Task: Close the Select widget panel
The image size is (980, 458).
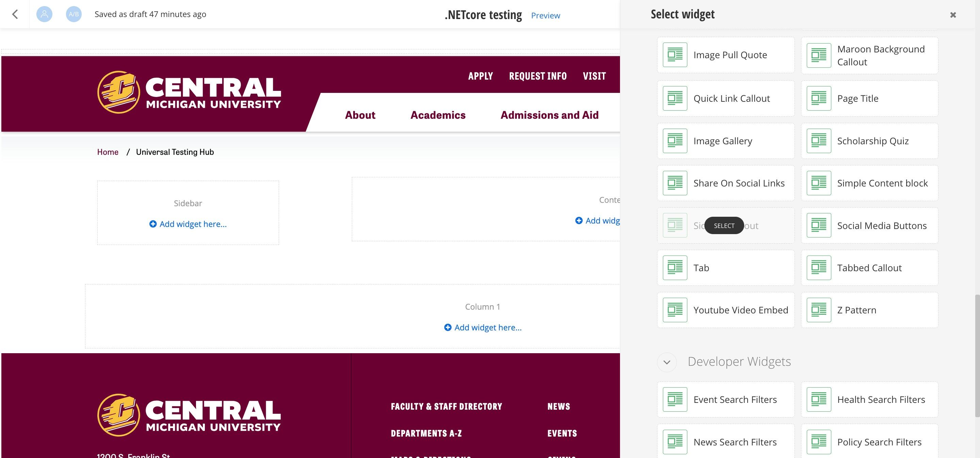Action: coord(953,15)
